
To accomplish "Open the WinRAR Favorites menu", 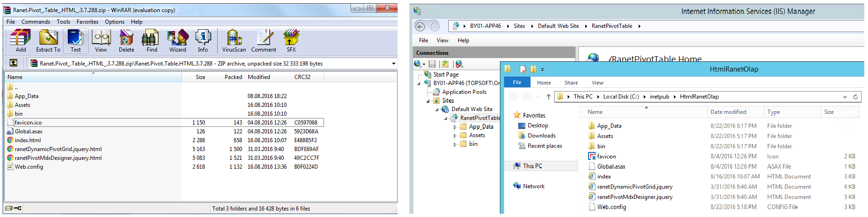I will tap(87, 22).
